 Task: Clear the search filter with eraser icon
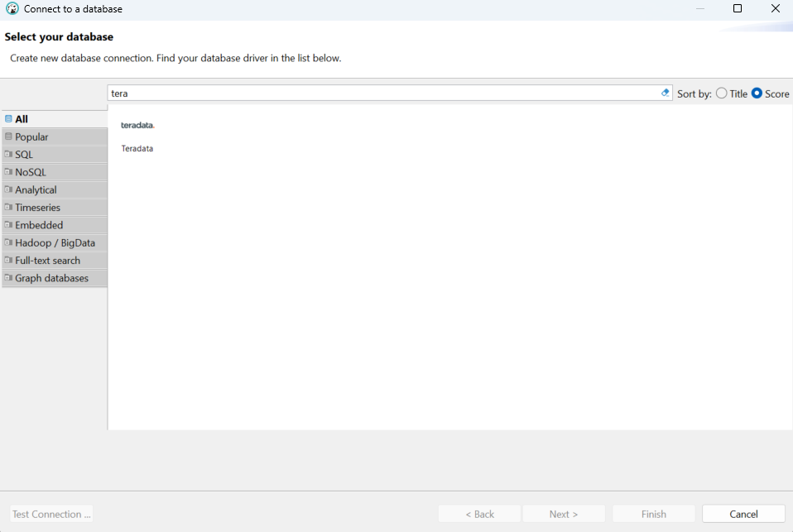click(665, 93)
